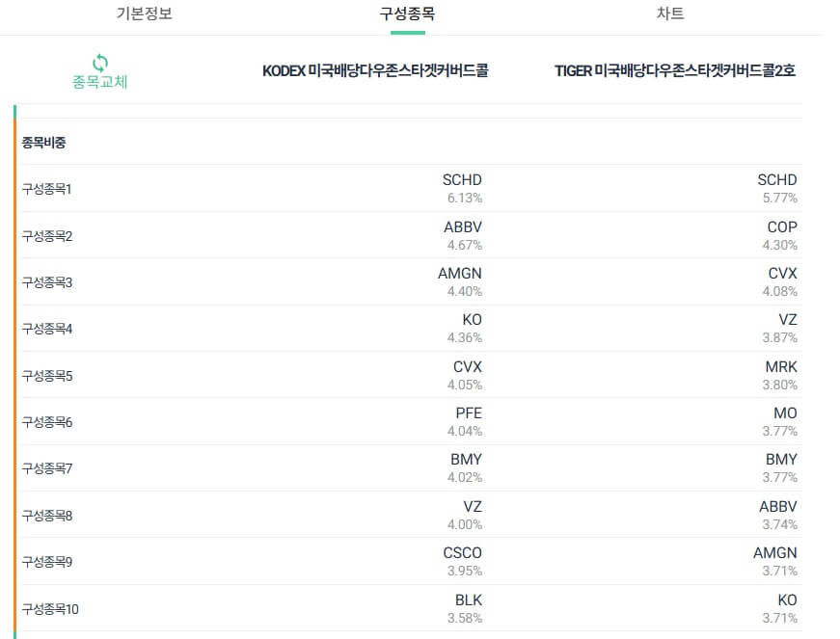
Task: Click SCHD in the KODEX column
Action: click(x=462, y=180)
